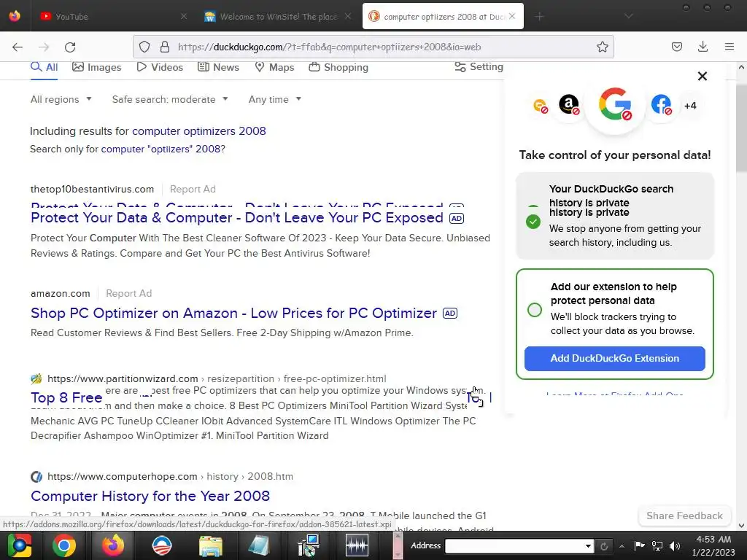Open the volume speaker tray icon
The height and width of the screenshot is (560, 747).
tap(674, 545)
